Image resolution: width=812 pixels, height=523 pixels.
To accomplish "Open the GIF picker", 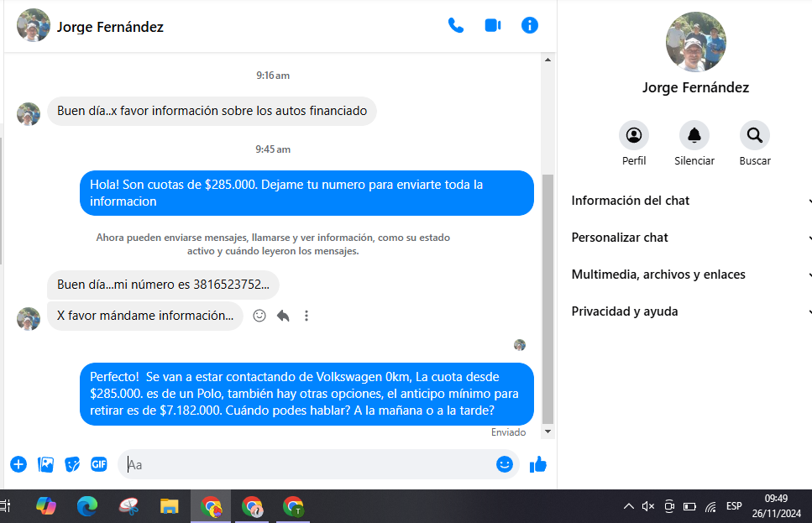I will coord(99,464).
